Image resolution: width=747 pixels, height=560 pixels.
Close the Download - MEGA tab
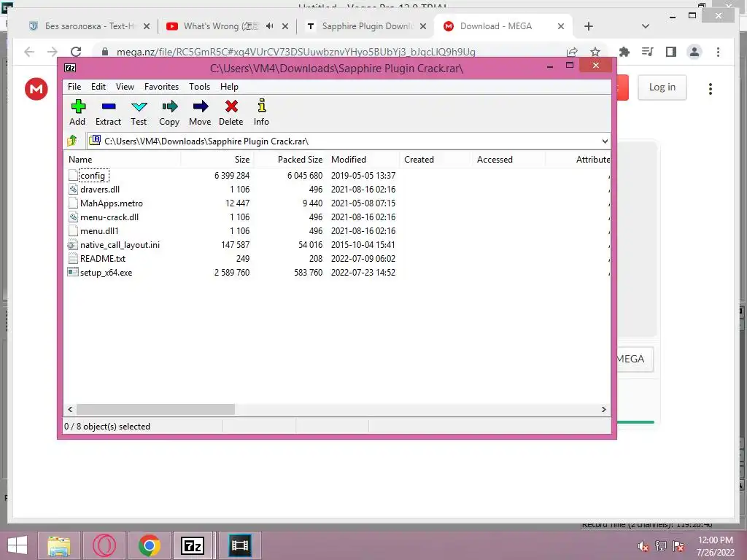pos(561,26)
